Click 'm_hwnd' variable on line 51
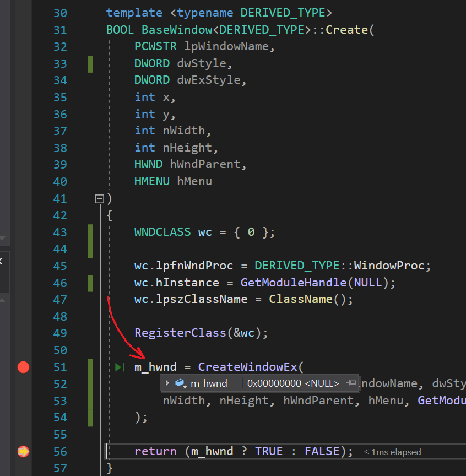466x476 pixels. tap(155, 367)
